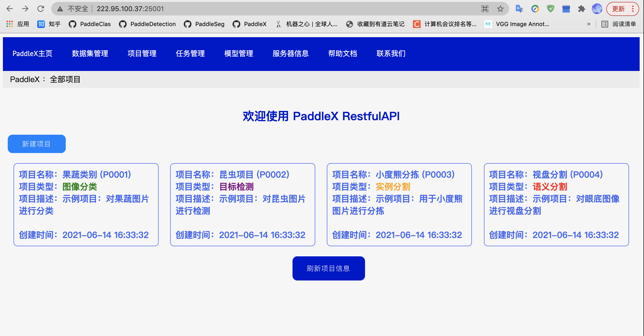Open the Google Translate extension icon
The width and height of the screenshot is (644, 336).
519,9
